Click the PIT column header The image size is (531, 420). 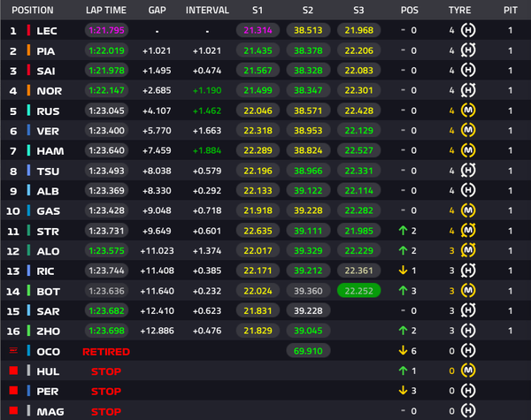(511, 10)
